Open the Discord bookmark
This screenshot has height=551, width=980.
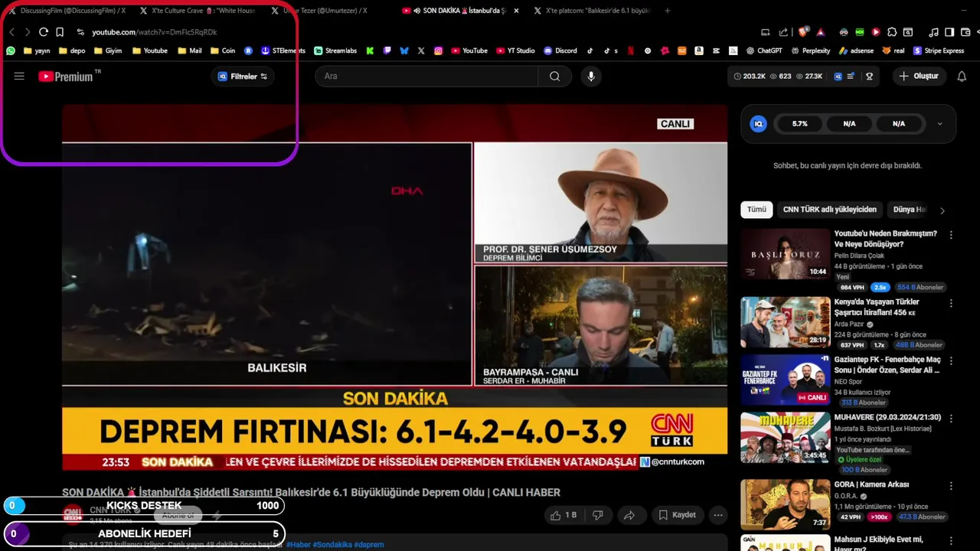point(560,51)
